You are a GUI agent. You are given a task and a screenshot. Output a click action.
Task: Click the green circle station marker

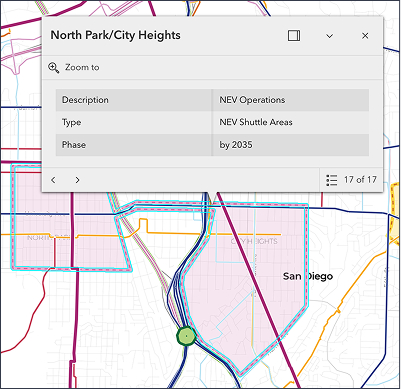186,336
